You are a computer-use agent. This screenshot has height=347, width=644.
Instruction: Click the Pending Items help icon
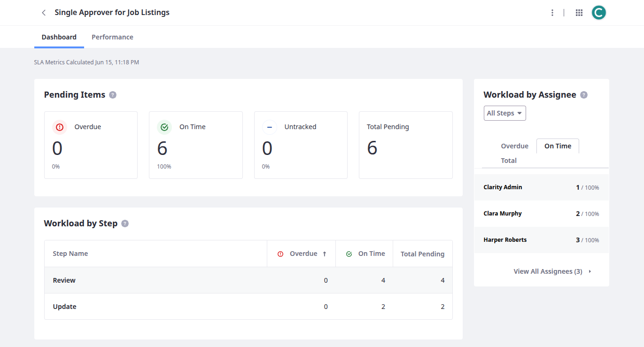(113, 95)
